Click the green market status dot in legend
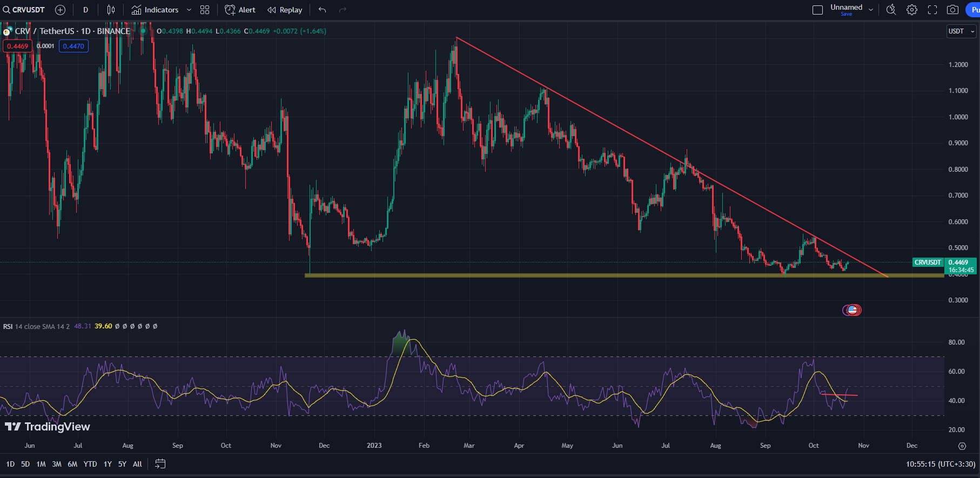The width and height of the screenshot is (980, 478). 143,31
